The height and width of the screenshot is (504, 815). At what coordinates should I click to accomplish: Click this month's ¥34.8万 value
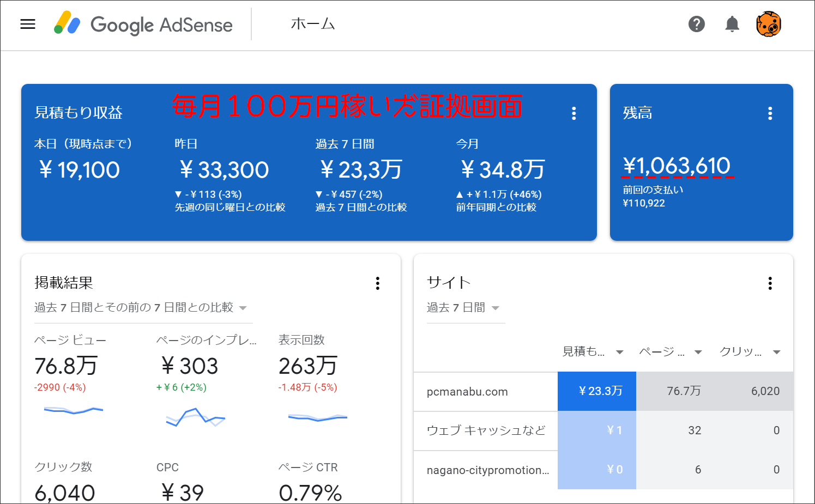click(x=503, y=170)
